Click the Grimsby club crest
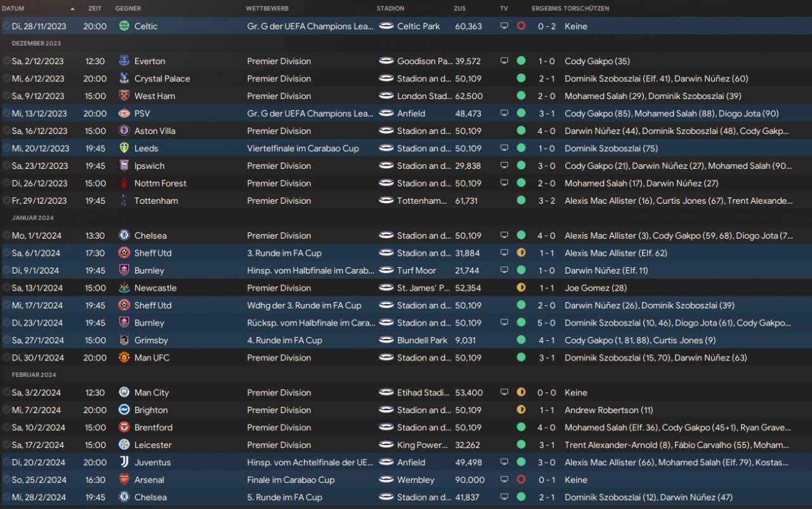This screenshot has width=812, height=509. pyautogui.click(x=124, y=340)
